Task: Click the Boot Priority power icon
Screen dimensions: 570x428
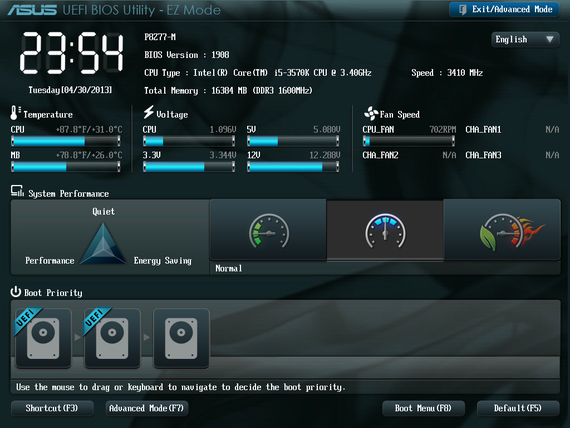Action: [16, 292]
